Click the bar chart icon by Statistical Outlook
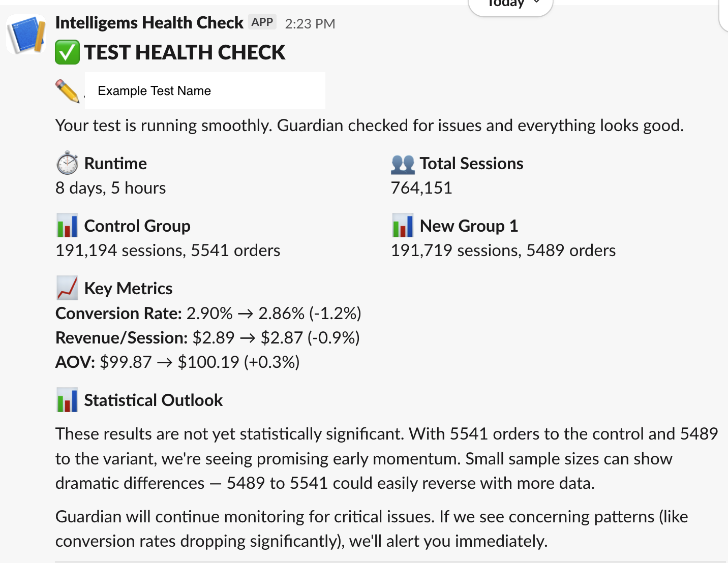The height and width of the screenshot is (563, 728). (x=67, y=400)
